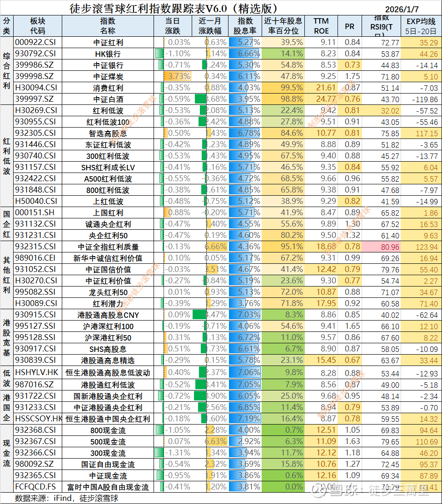The height and width of the screenshot is (504, 442).
Task: Select the 板块代码 column header
Action: [x=38, y=26]
